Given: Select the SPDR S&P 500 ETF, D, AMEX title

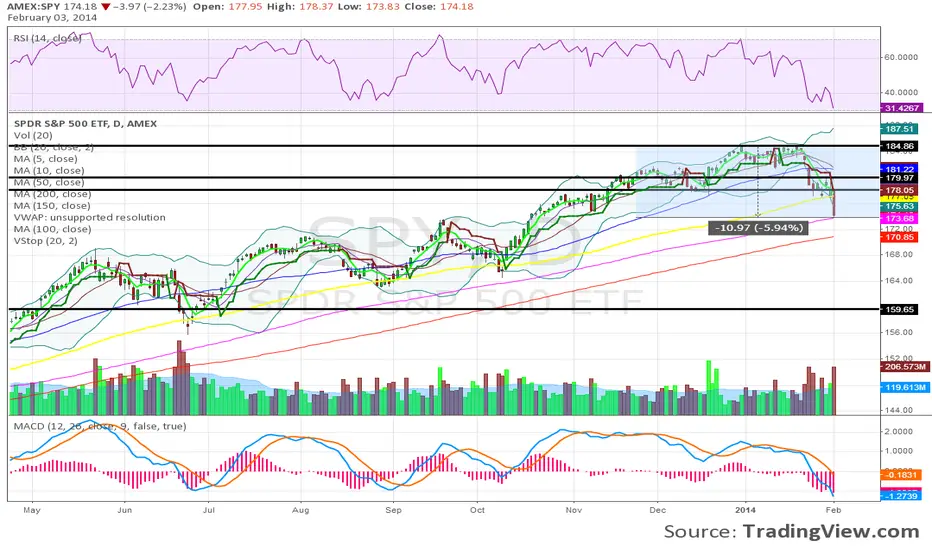Looking at the screenshot, I should click(85, 124).
